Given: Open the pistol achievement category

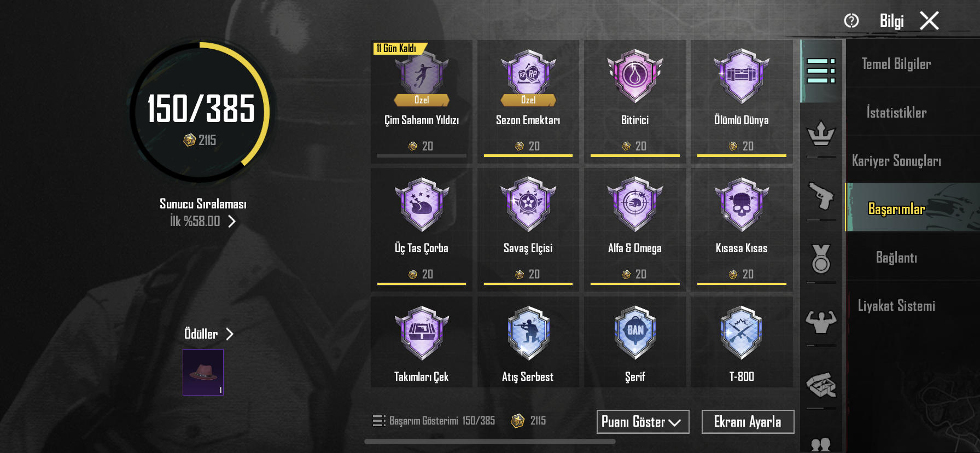Looking at the screenshot, I should tap(821, 196).
